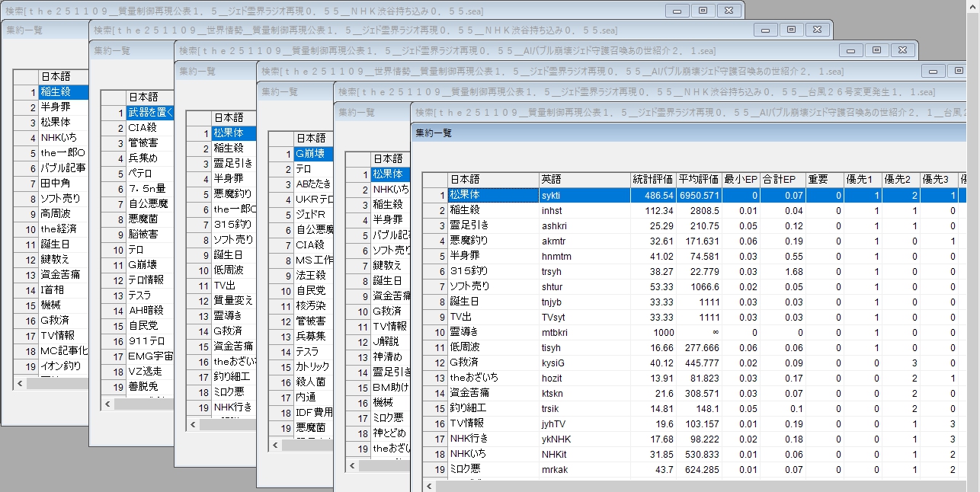This screenshot has width=980, height=492.
Task: Sort by the 統計評価 column header
Action: (652, 180)
